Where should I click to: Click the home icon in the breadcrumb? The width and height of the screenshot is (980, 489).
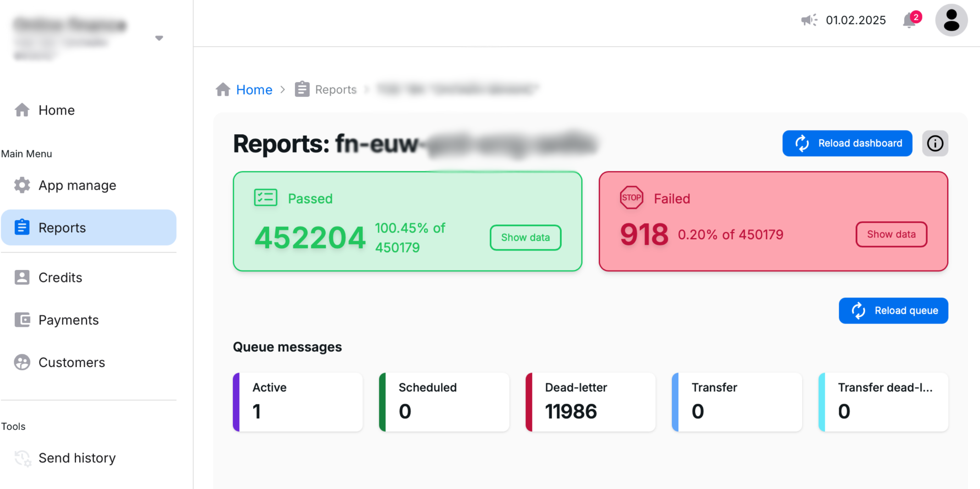click(x=223, y=89)
